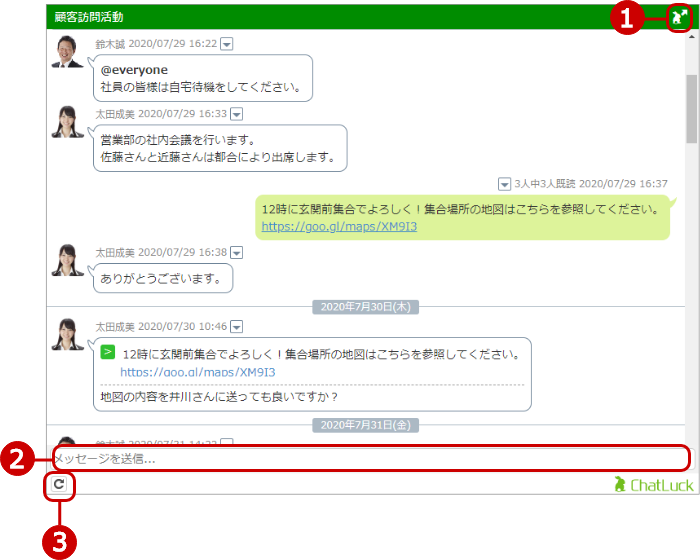
Task: Click 太田成美's avatar on 16:33 message
Action: coord(67,121)
